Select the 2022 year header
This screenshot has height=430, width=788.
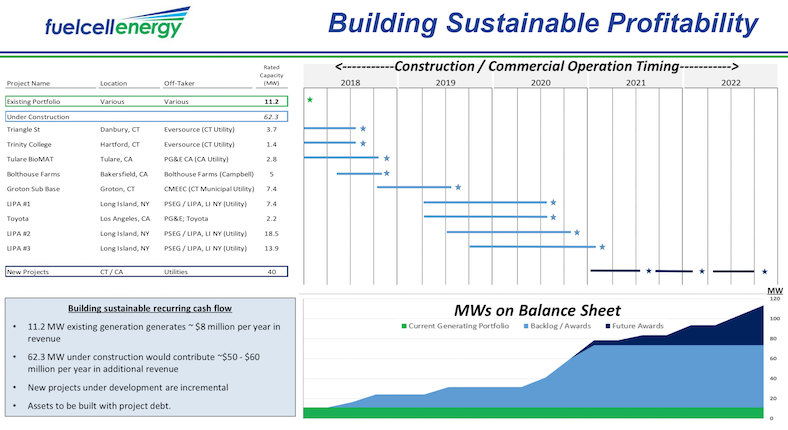tap(731, 83)
